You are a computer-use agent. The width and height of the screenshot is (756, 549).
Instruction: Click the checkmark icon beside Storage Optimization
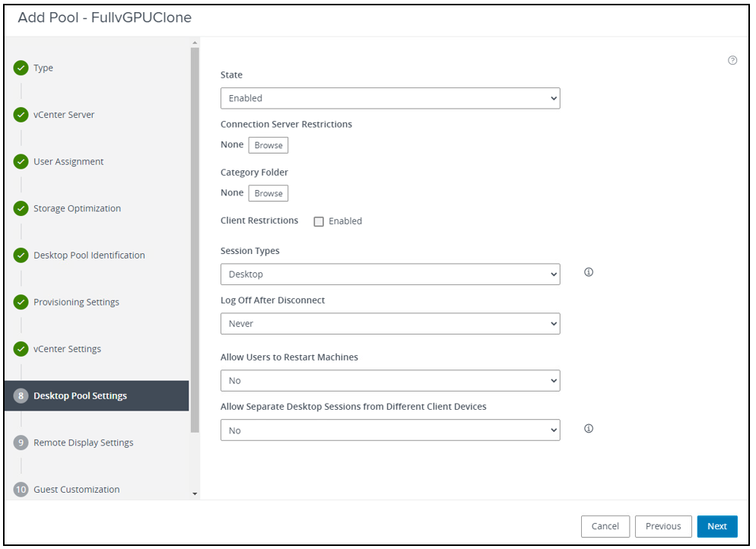(21, 208)
